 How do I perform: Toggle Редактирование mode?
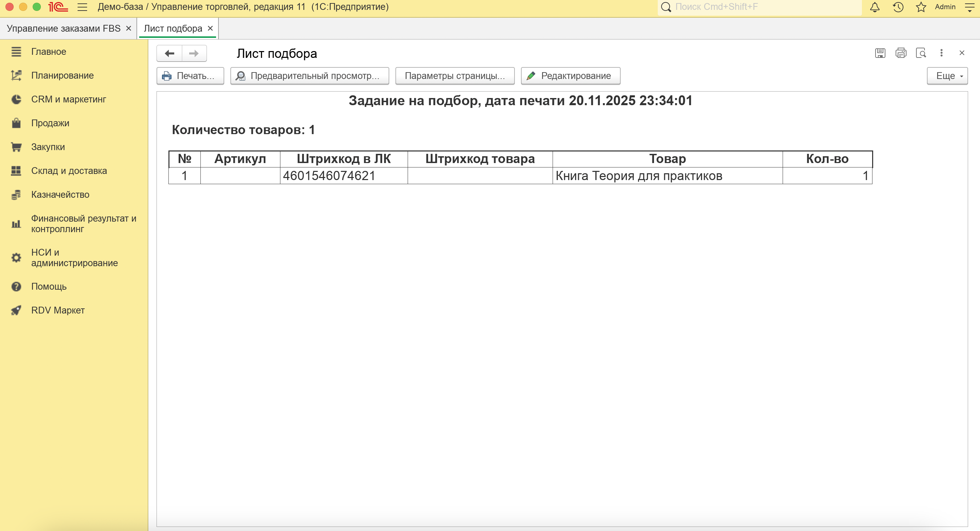(x=570, y=76)
